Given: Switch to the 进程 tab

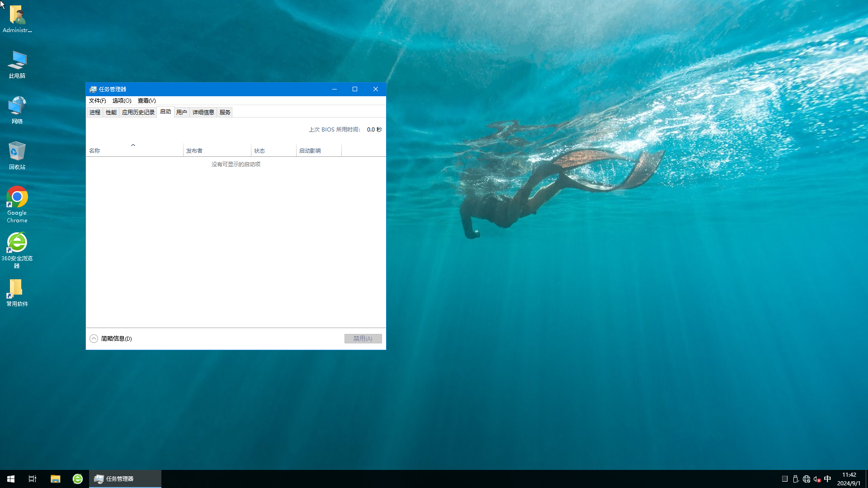Looking at the screenshot, I should pyautogui.click(x=95, y=113).
